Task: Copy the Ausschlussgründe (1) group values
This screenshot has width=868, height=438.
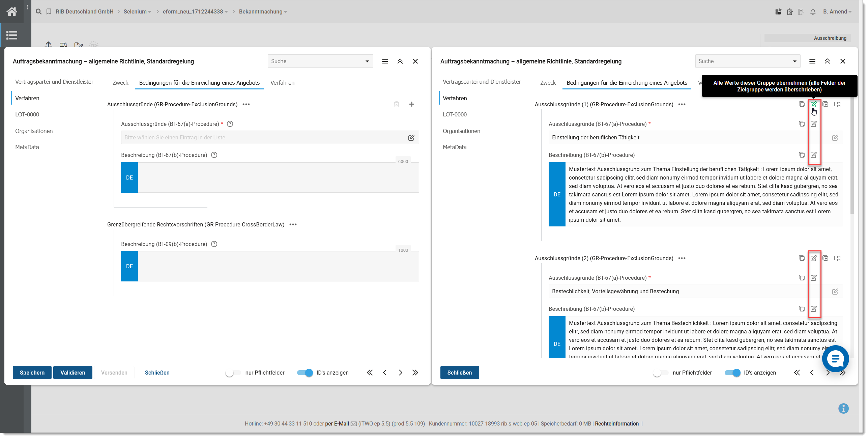Action: tap(802, 104)
